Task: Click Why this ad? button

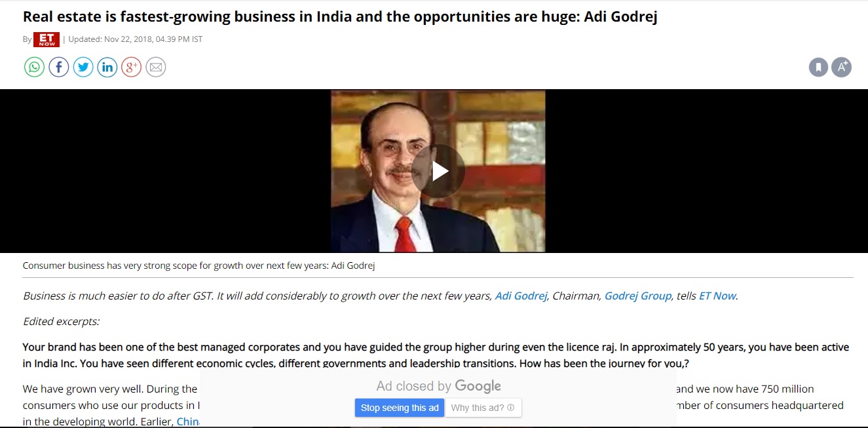Action: click(x=483, y=408)
